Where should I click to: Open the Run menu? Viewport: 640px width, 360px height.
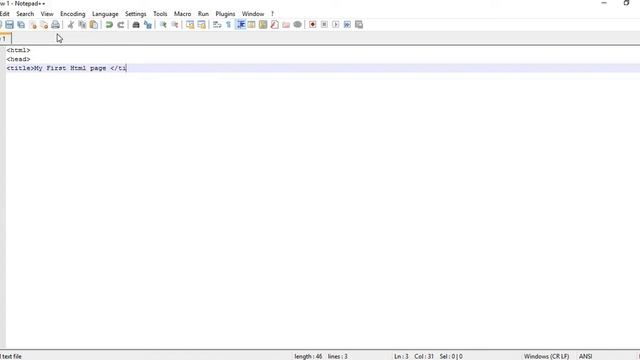[x=203, y=14]
